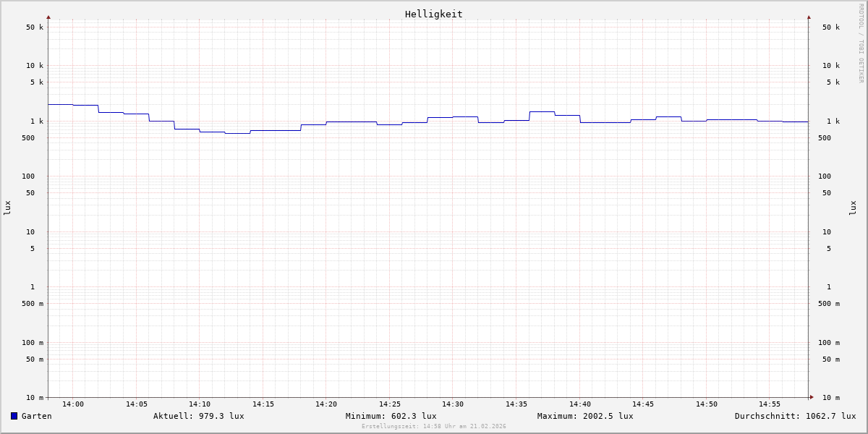Select the Helligkeit chart title
Image resolution: width=868 pixels, height=434 pixels.
[x=433, y=14]
